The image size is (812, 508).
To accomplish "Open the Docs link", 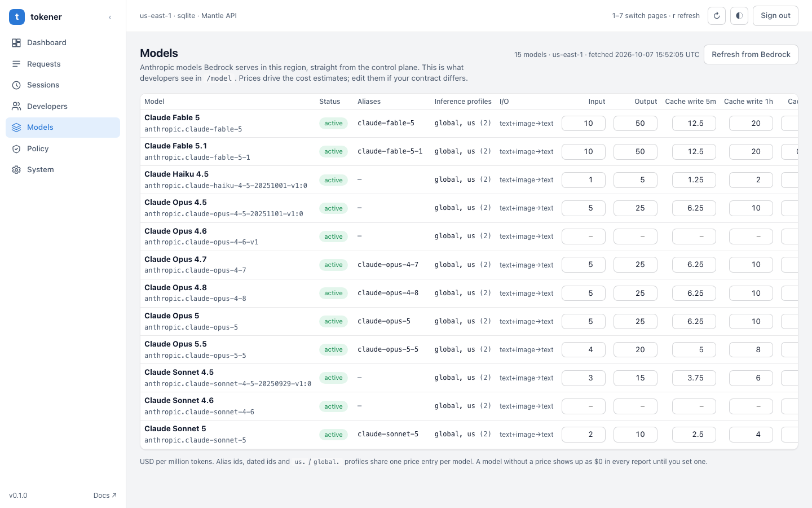I will pyautogui.click(x=105, y=496).
